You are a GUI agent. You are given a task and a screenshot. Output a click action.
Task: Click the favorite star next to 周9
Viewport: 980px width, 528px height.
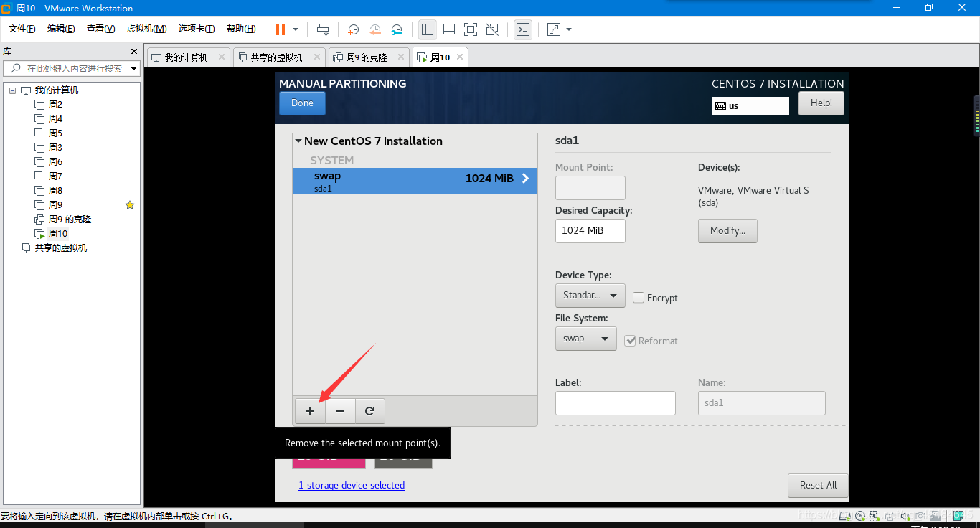click(130, 205)
